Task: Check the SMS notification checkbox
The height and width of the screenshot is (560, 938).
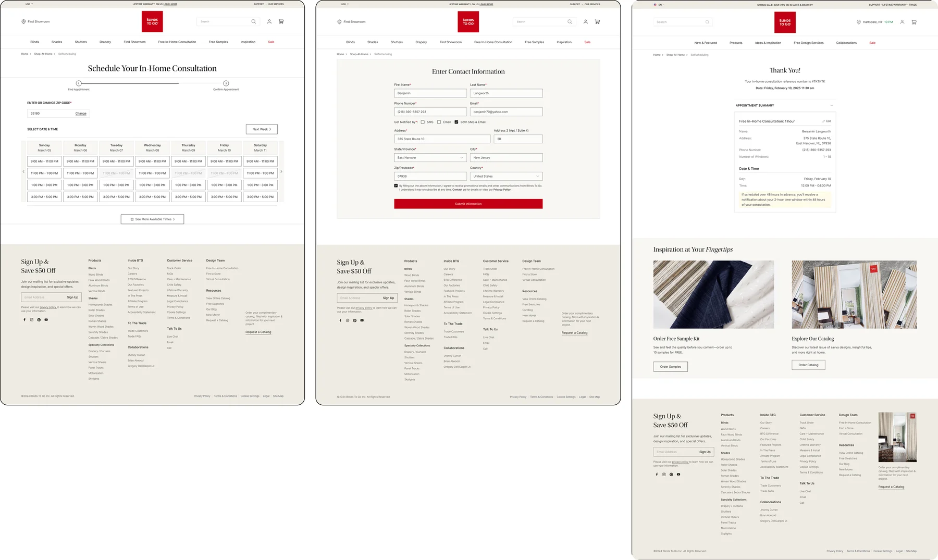Action: coord(423,122)
